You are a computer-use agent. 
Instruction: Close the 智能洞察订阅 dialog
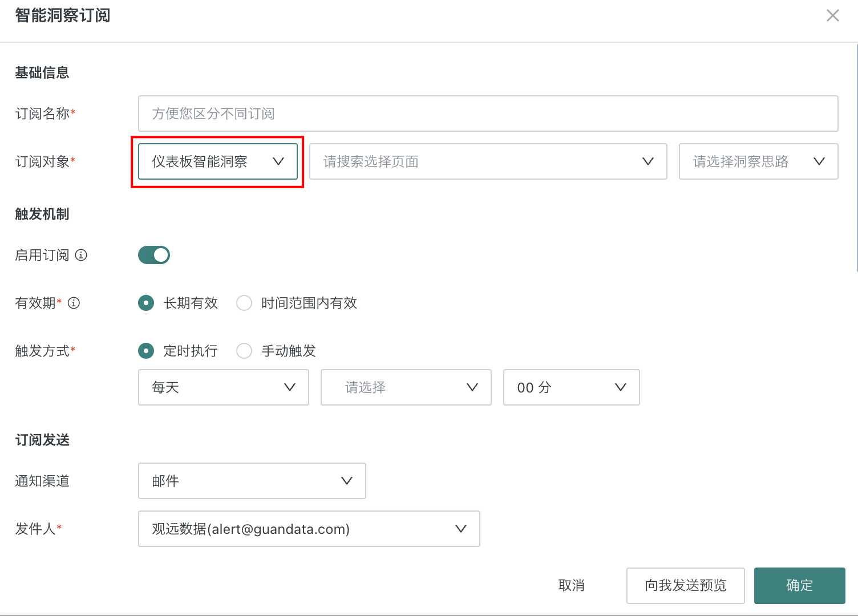point(832,15)
